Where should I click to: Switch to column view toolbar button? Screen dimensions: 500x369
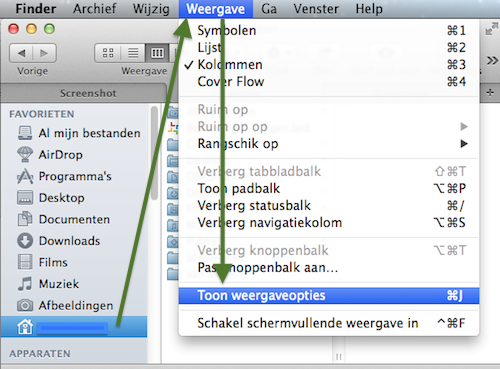[157, 53]
